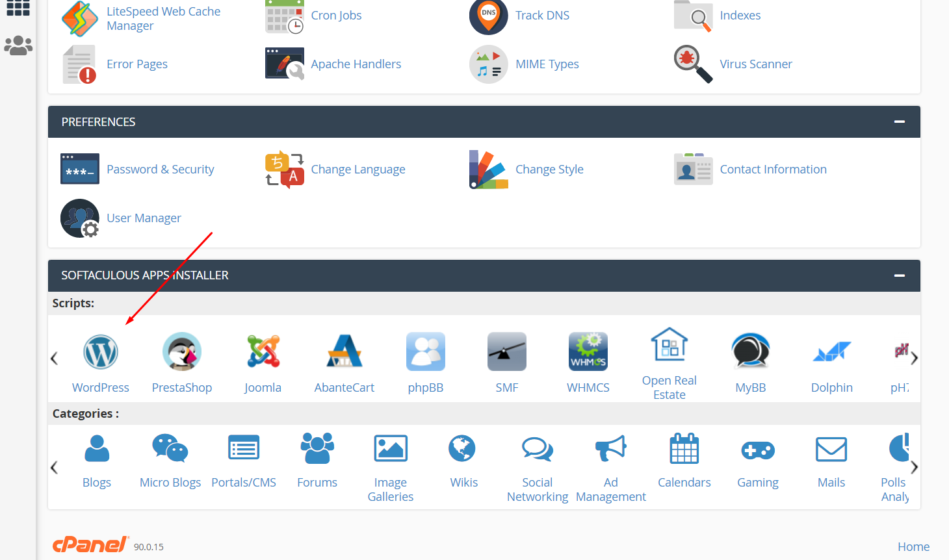Click the PrestaShop script icon
This screenshot has width=949, height=560.
pos(182,352)
